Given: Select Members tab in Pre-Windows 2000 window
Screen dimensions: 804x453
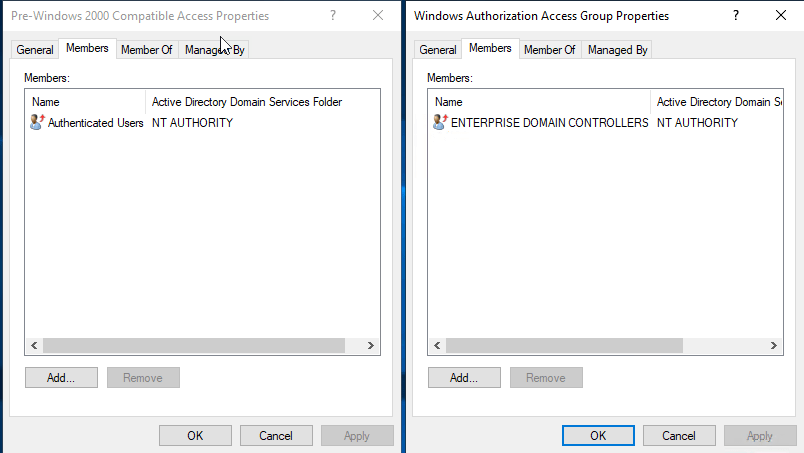Looking at the screenshot, I should (87, 48).
